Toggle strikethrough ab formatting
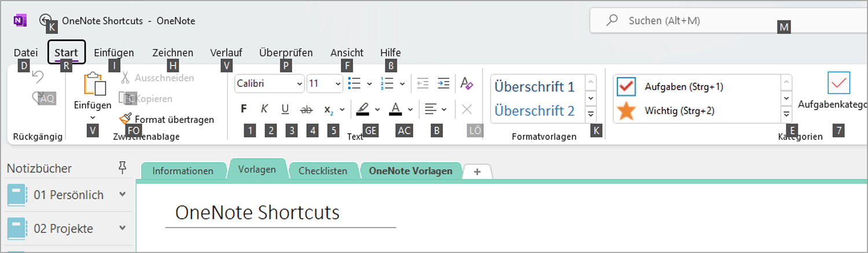The height and width of the screenshot is (253, 868). 307,108
